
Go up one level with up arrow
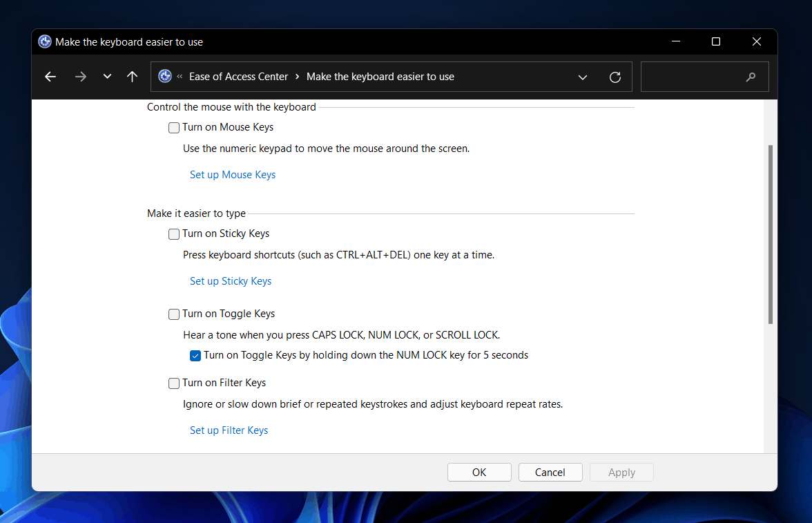(132, 77)
